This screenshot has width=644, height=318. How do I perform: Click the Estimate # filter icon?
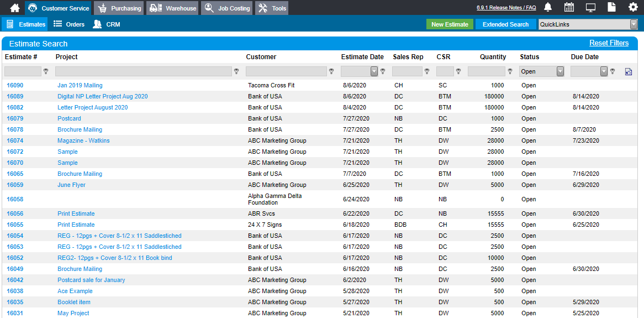46,71
